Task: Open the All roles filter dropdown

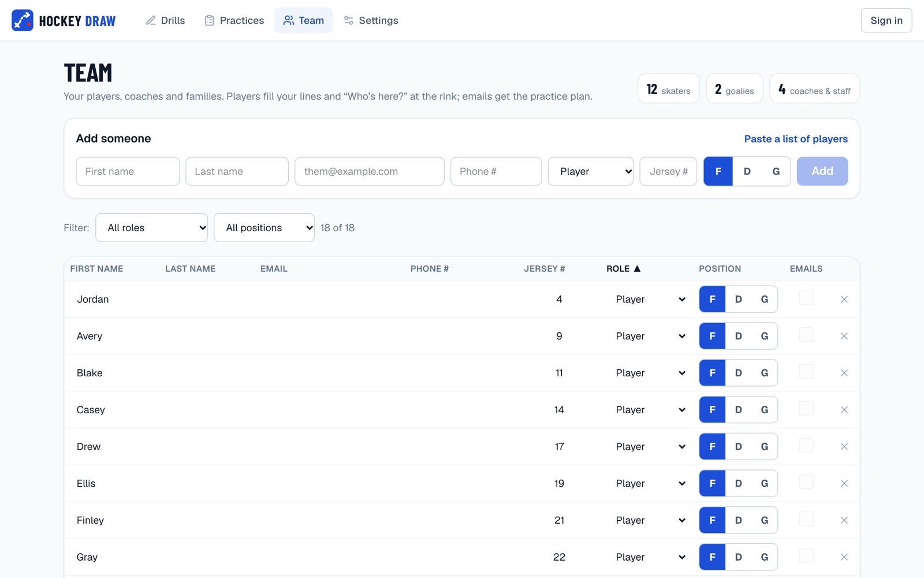Action: [152, 228]
